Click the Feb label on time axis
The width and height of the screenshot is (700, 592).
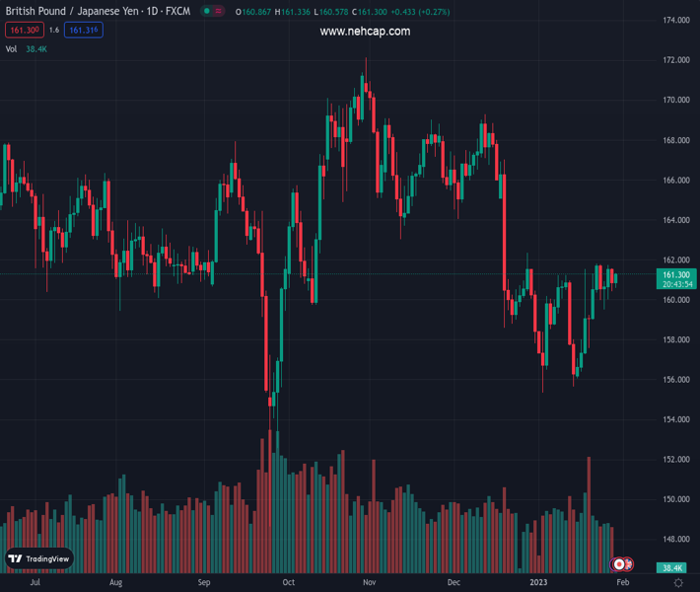pos(622,583)
